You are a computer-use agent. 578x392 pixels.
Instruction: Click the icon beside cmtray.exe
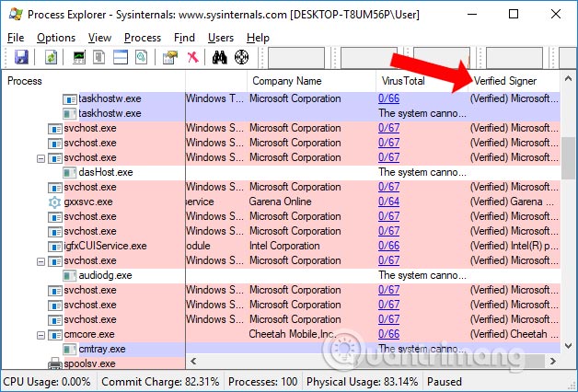70,350
